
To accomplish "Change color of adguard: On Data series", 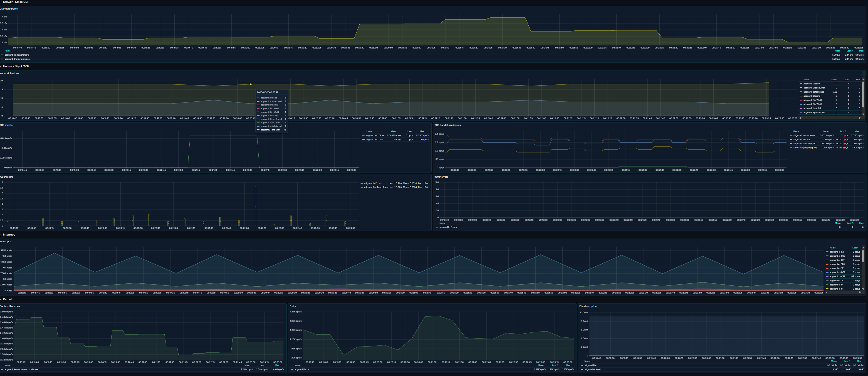I will [x=363, y=139].
